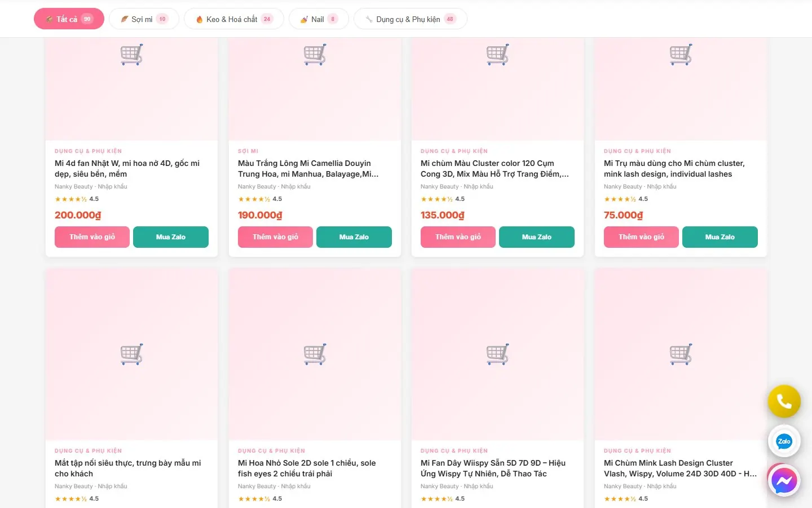Add Mi 4d fan Nhật W to cart
The image size is (812, 508).
tap(92, 237)
